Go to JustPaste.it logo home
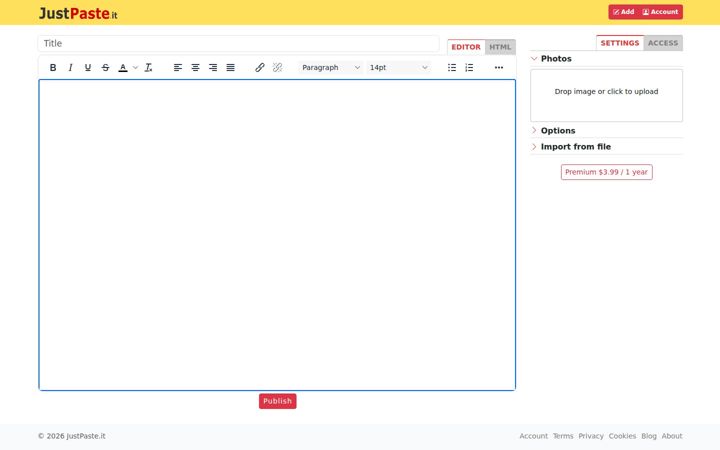The height and width of the screenshot is (450, 720). [78, 13]
